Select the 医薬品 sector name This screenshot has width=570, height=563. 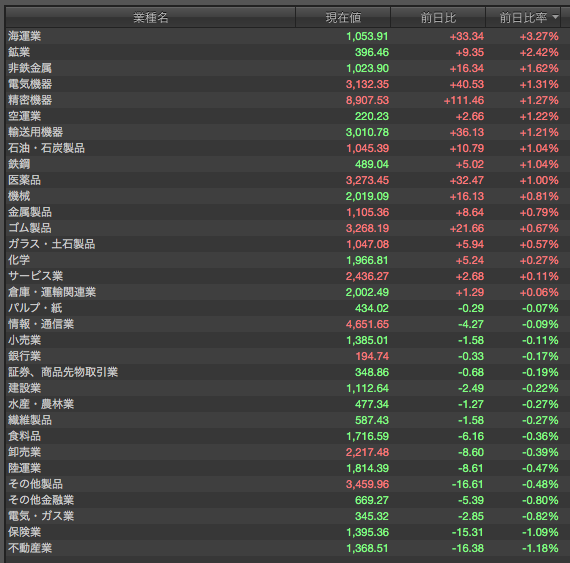[25, 180]
